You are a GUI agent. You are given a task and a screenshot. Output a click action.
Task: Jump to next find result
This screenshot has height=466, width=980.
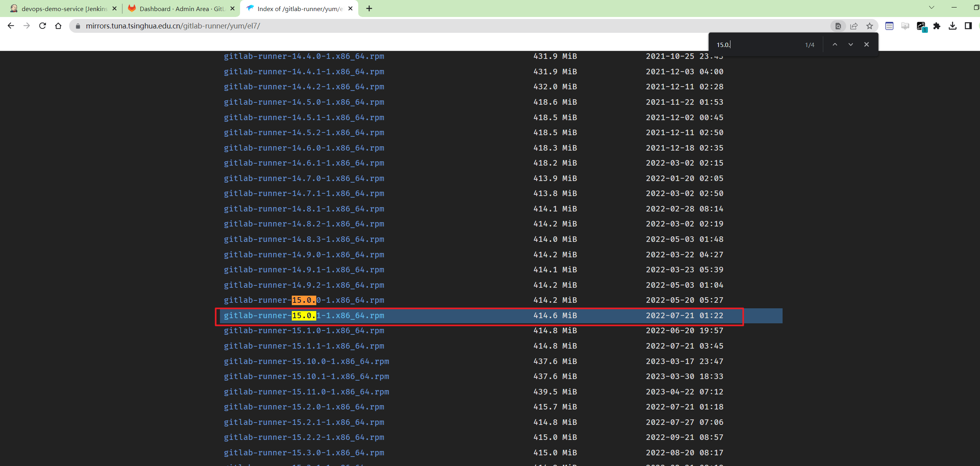tap(850, 45)
